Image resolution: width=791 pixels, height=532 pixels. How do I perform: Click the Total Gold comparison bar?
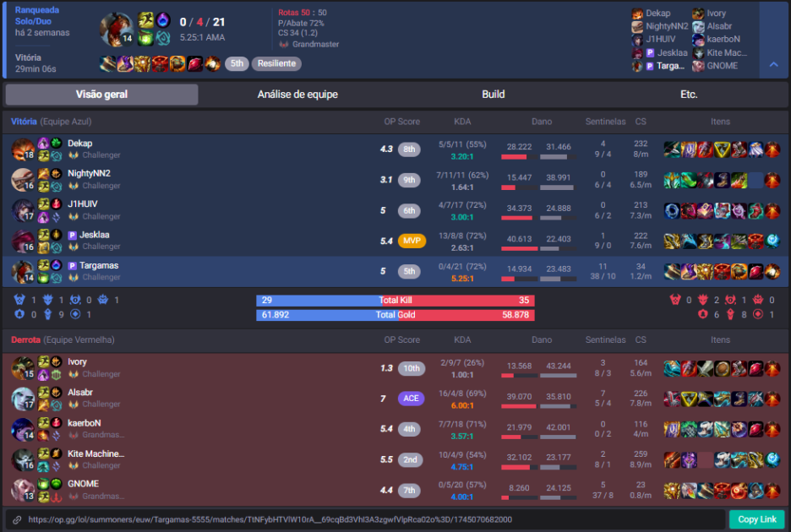(x=395, y=315)
